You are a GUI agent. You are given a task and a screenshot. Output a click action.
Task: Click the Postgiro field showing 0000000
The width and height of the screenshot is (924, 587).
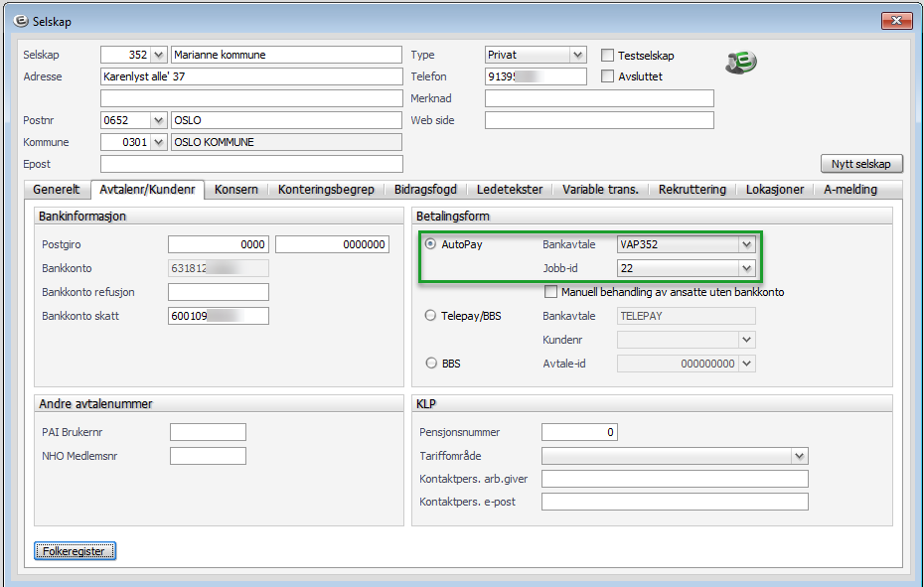pyautogui.click(x=333, y=244)
